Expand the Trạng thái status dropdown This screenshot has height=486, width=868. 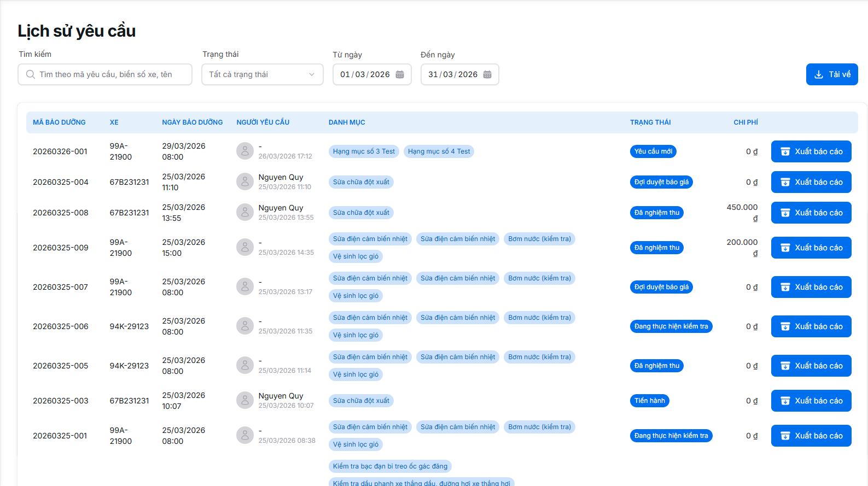[262, 74]
